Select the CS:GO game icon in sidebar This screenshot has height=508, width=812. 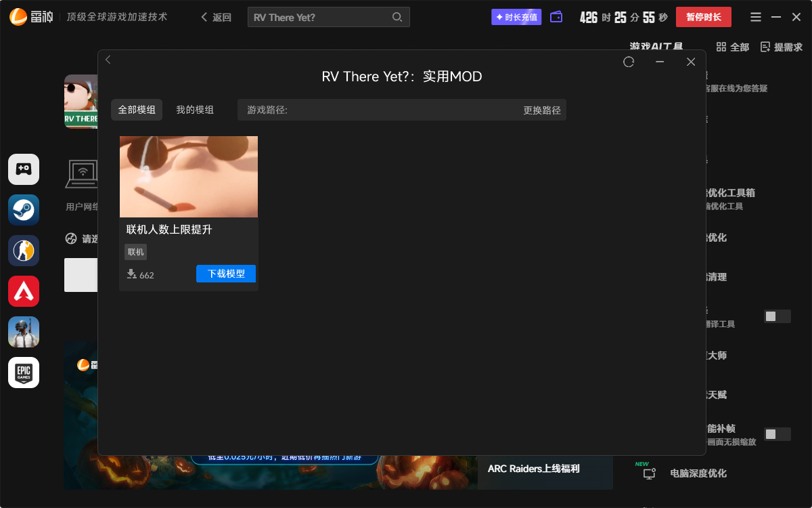click(x=24, y=251)
